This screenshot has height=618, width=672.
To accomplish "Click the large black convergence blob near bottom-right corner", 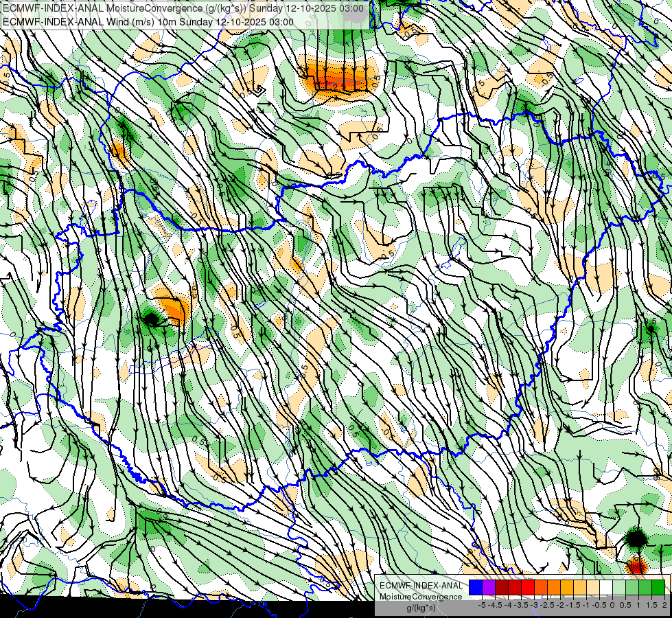I will [636, 538].
